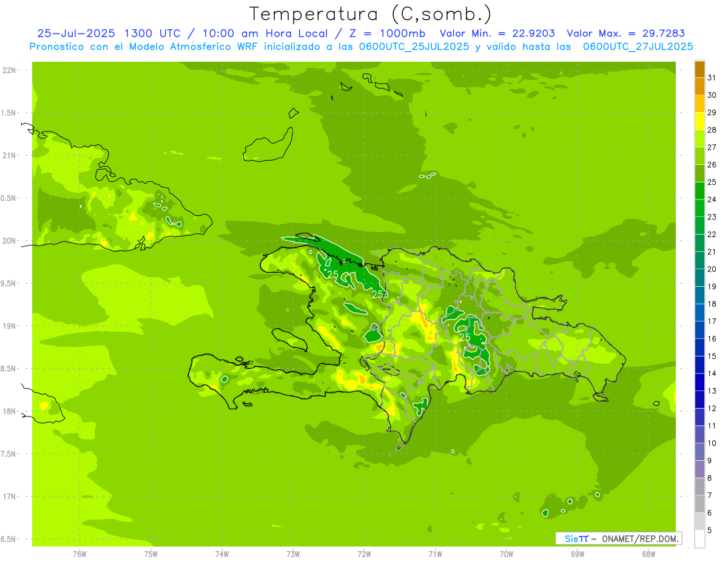Click the "0600UTC_25JUL2025" initialization timestamp

(414, 46)
